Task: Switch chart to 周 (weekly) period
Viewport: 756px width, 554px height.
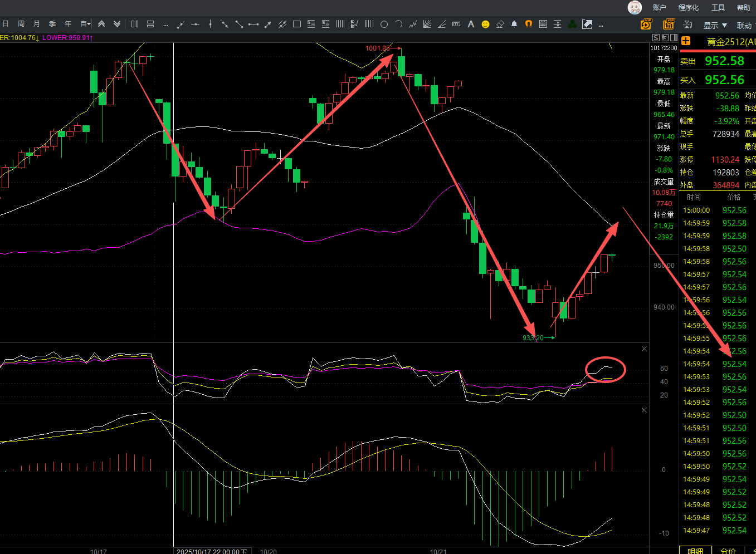Action: [x=21, y=24]
